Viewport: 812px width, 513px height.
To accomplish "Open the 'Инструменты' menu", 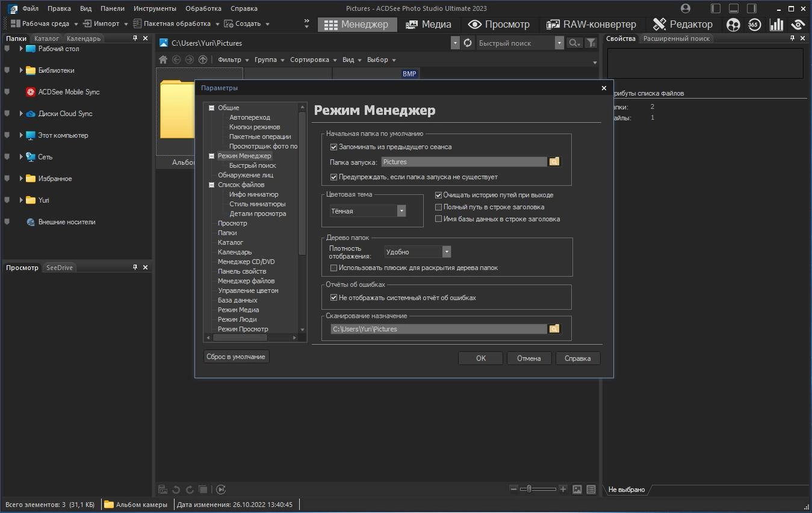I will pyautogui.click(x=155, y=8).
